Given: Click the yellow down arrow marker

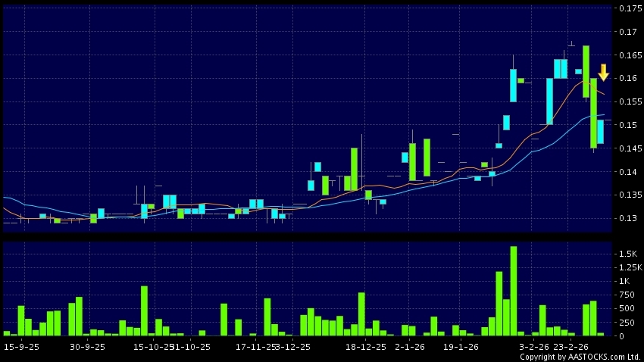Looking at the screenshot, I should tap(603, 73).
